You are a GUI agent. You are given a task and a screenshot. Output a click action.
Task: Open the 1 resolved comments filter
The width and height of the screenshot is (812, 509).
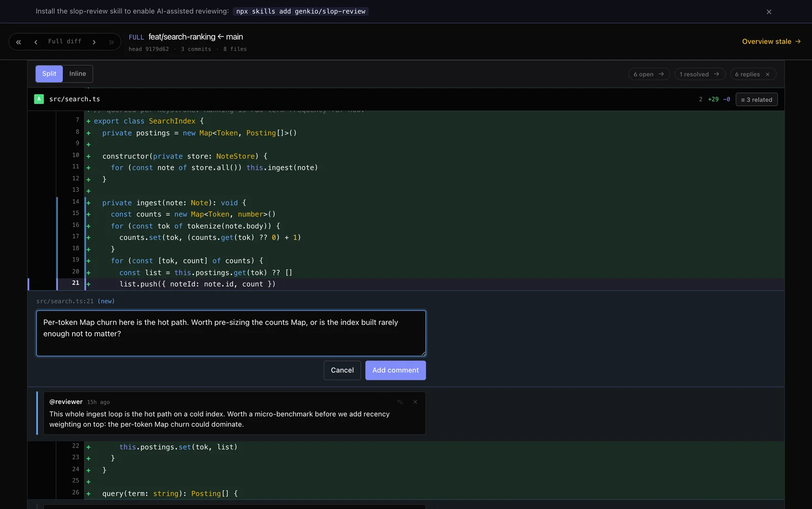click(700, 74)
